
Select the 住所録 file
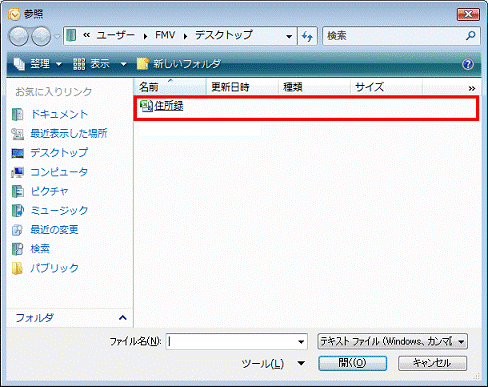click(x=169, y=106)
